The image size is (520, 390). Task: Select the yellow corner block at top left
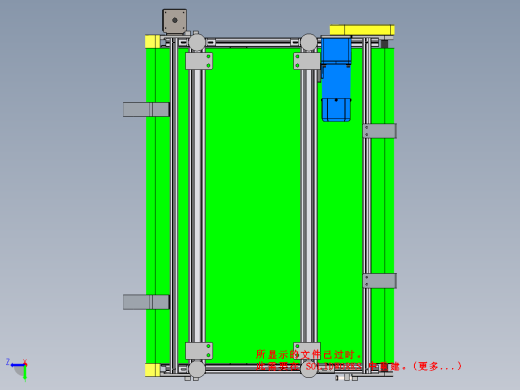[x=152, y=42]
